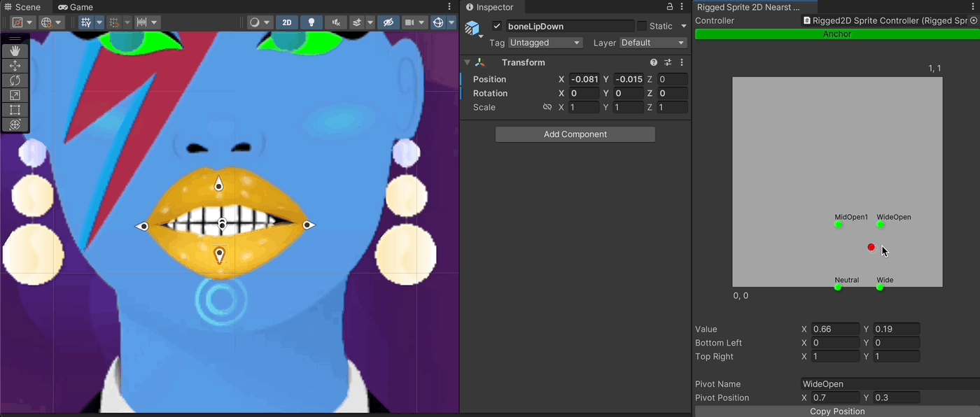Select the Hand view tool
The height and width of the screenshot is (417, 980).
(x=15, y=51)
